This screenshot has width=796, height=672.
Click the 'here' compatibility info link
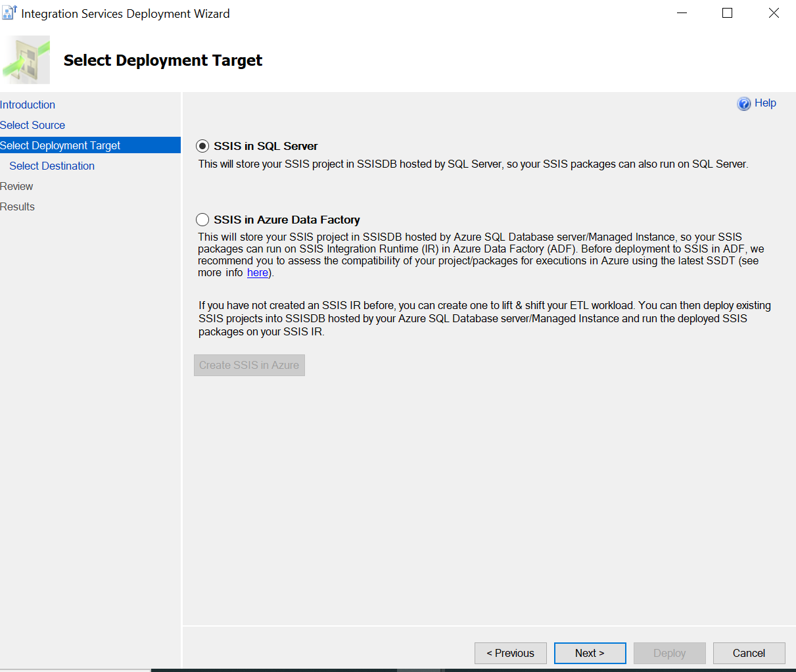pyautogui.click(x=258, y=273)
